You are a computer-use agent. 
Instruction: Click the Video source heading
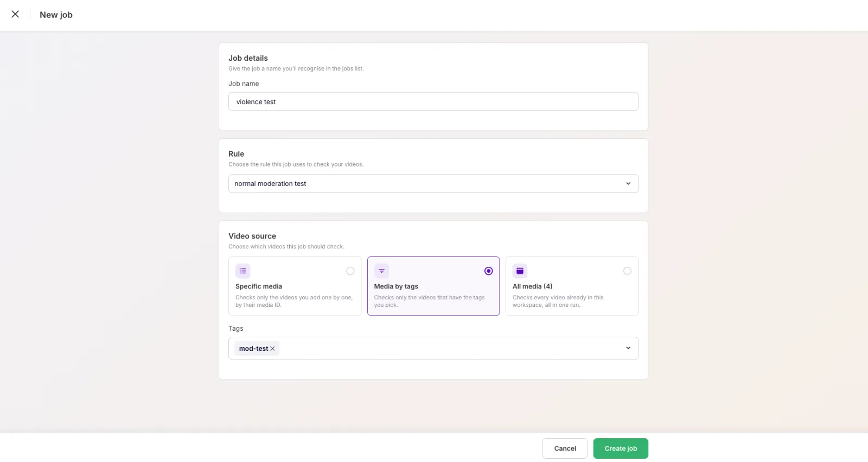[252, 236]
